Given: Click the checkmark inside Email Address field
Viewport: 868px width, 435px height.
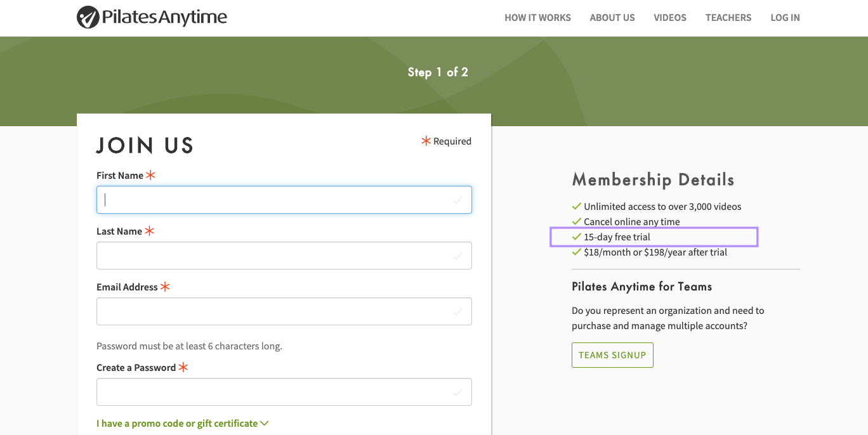Looking at the screenshot, I should (x=457, y=312).
